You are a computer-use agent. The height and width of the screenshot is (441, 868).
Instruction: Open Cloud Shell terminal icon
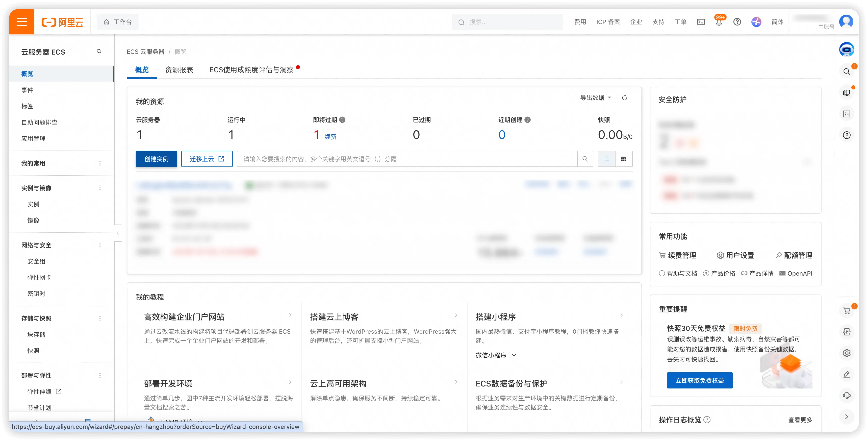[701, 22]
